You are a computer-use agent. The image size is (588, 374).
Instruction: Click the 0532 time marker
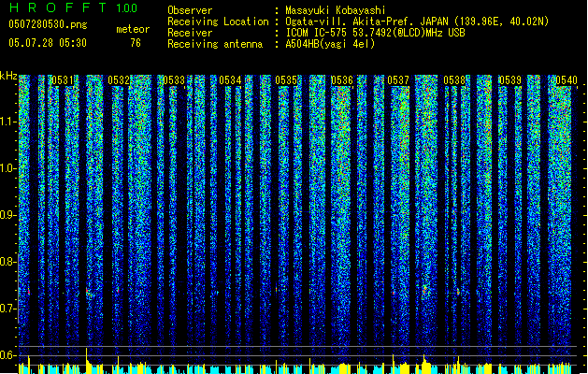click(x=119, y=80)
